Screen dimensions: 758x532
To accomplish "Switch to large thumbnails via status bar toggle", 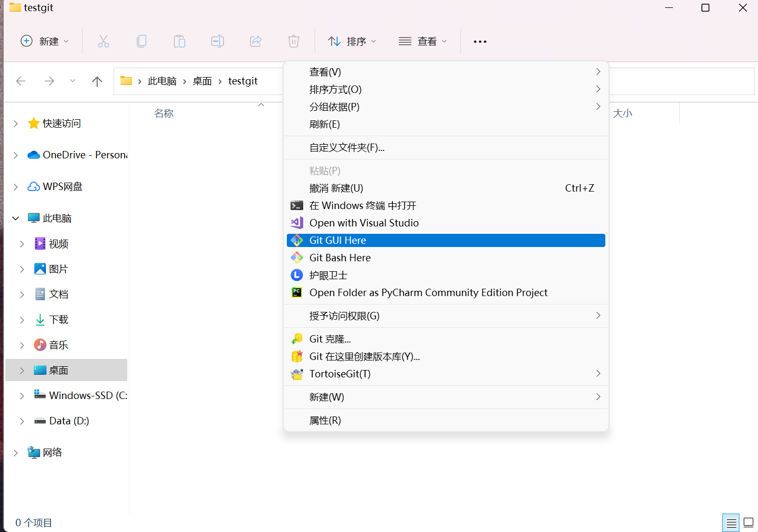I will tap(748, 522).
